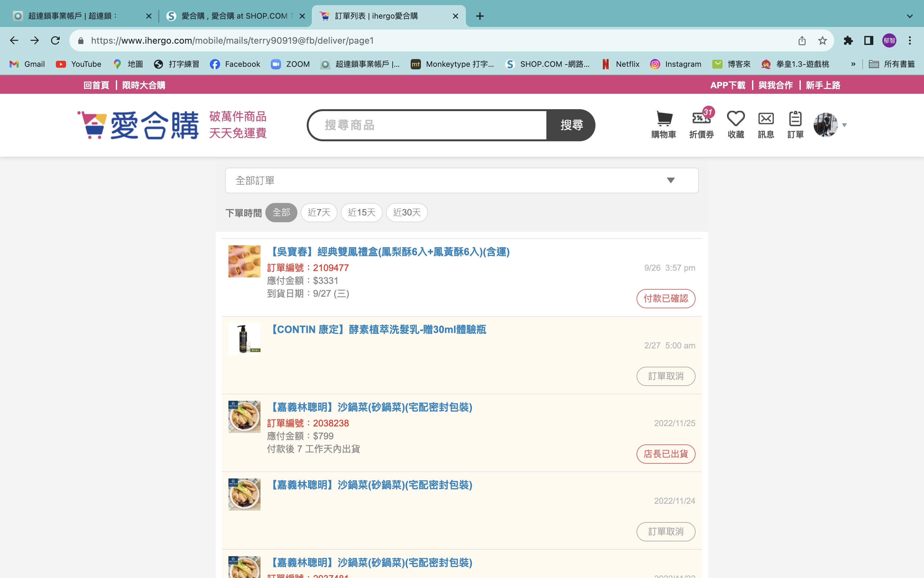The image size is (924, 578).
Task: Go to 回首頁 in the top bar
Action: (x=96, y=85)
